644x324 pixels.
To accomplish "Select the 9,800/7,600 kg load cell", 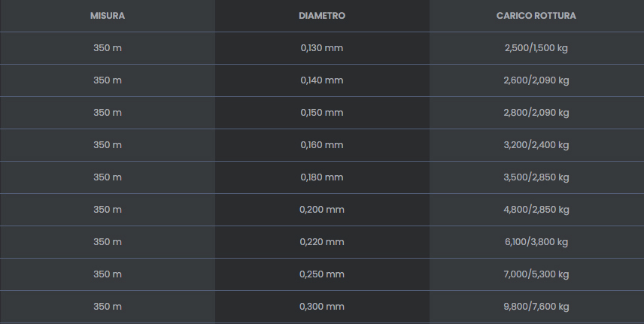I will (536, 307).
